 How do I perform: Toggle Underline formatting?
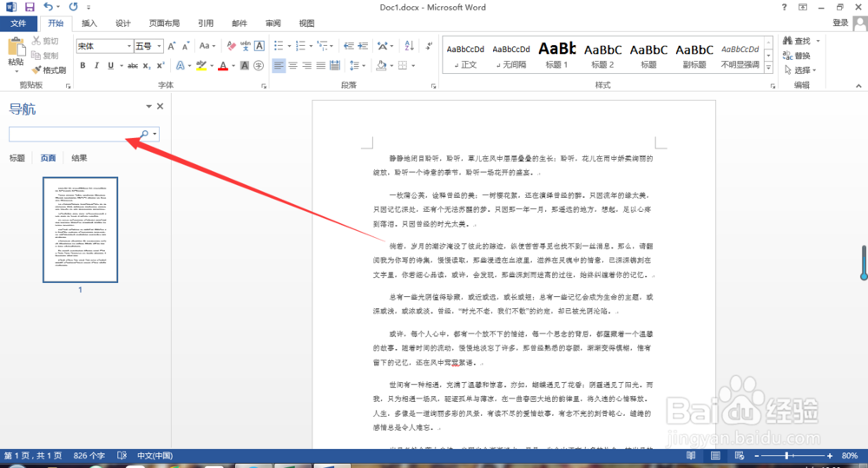pos(111,65)
